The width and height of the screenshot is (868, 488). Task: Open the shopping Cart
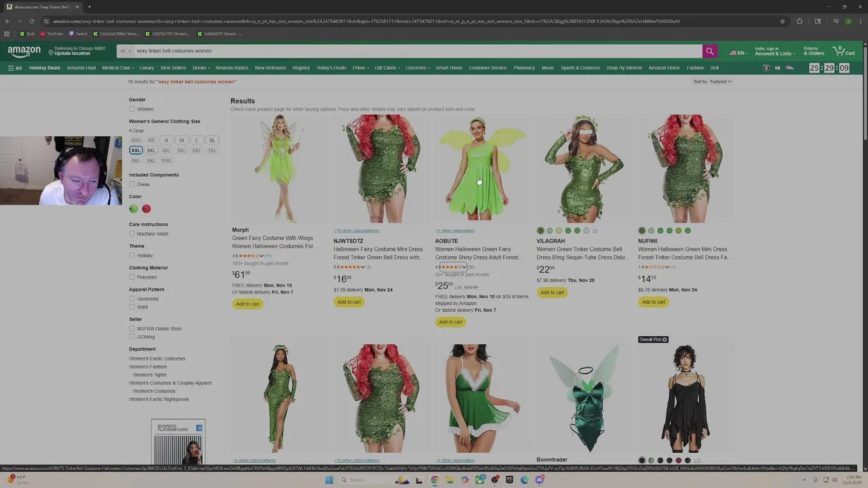click(x=844, y=51)
